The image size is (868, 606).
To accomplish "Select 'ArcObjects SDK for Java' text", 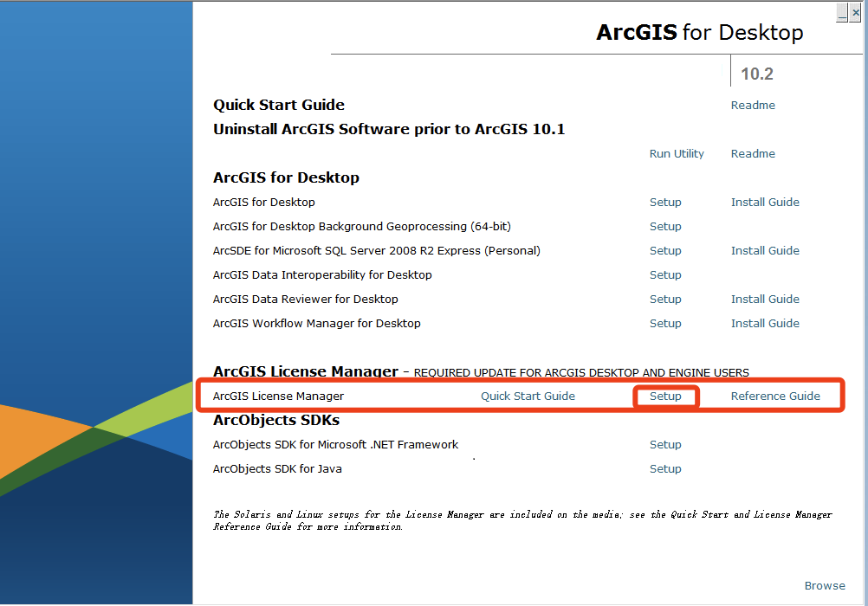I will [x=277, y=469].
